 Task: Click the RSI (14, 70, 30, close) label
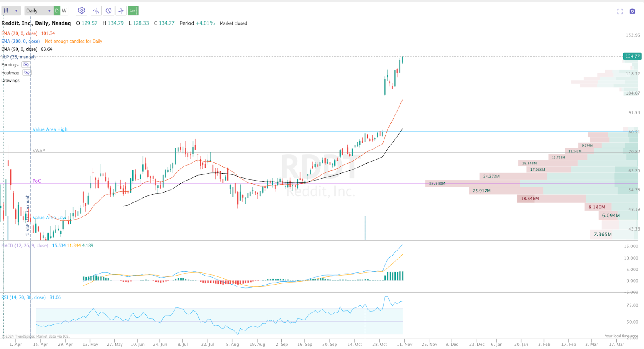pyautogui.click(x=23, y=297)
